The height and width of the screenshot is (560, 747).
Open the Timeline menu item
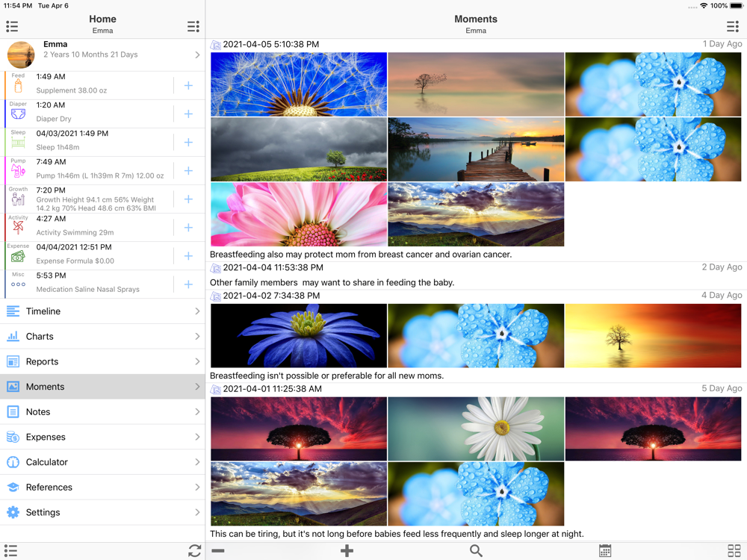tap(102, 311)
